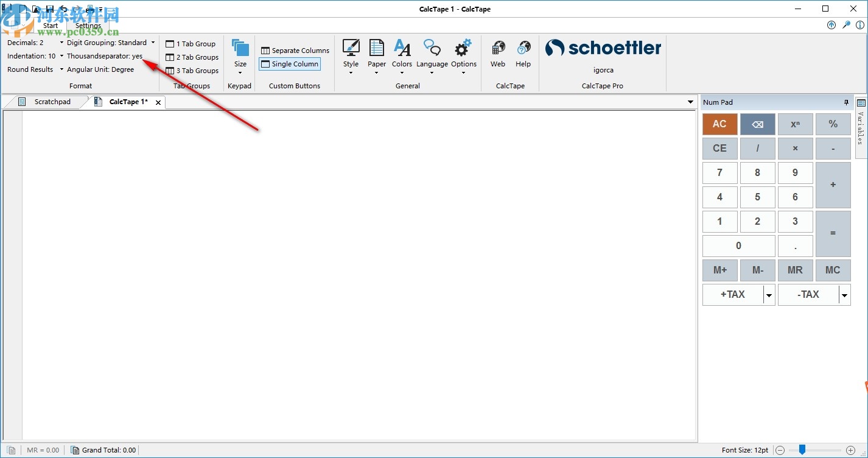This screenshot has height=458, width=868.
Task: Click the M+ memory button
Action: point(719,270)
